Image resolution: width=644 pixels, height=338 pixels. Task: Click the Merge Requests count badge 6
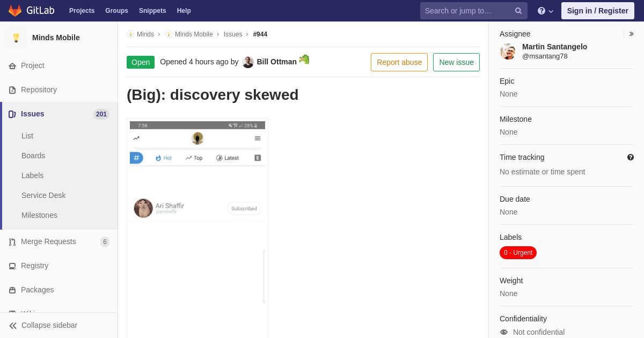105,242
